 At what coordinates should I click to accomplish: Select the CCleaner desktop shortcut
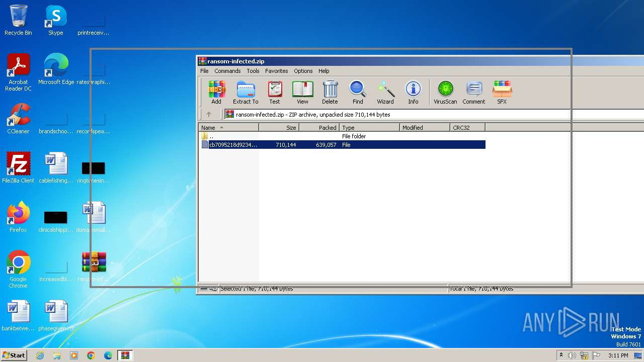coord(18,119)
